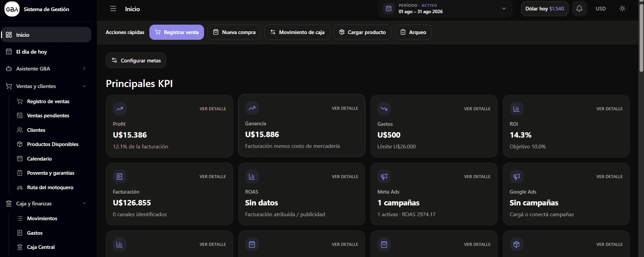Toggle the hamburger menu icon
644x257 pixels.
point(113,9)
